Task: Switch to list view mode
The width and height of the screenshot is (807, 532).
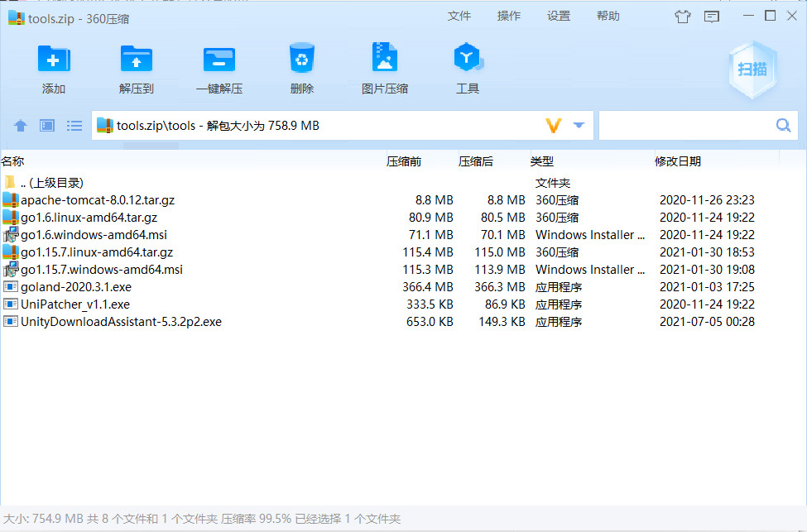Action: (74, 126)
